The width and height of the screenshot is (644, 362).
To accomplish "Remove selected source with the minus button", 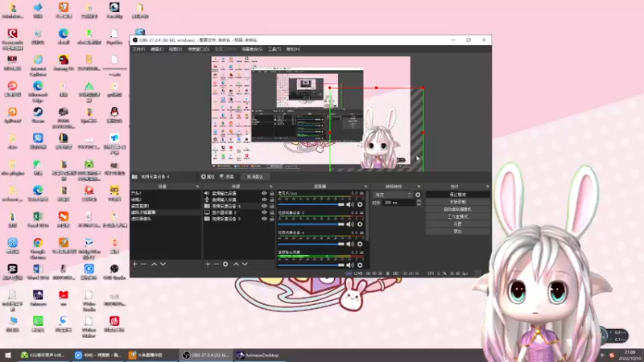I will pos(216,265).
